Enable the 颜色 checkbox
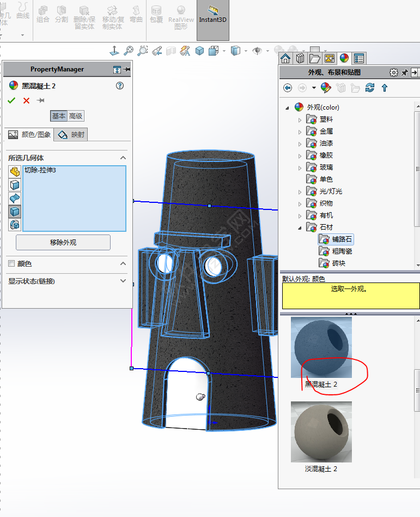This screenshot has width=420, height=517. point(11,263)
